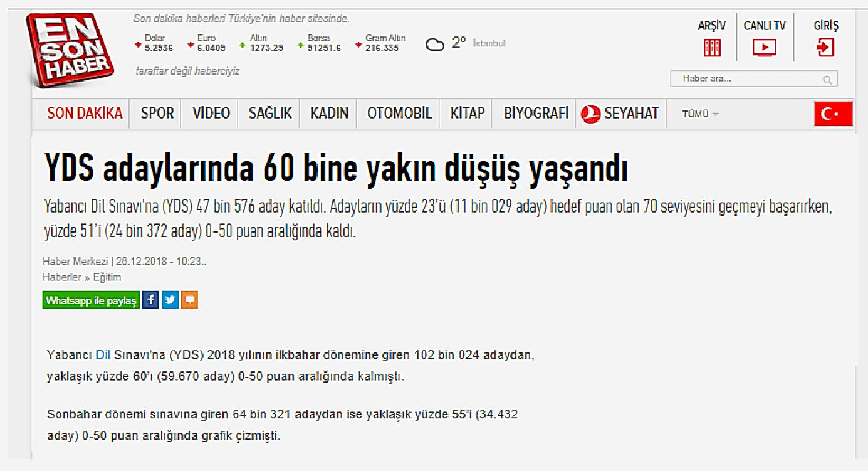This screenshot has width=868, height=471.
Task: Open the Son Dakika menu item
Action: coord(85,114)
